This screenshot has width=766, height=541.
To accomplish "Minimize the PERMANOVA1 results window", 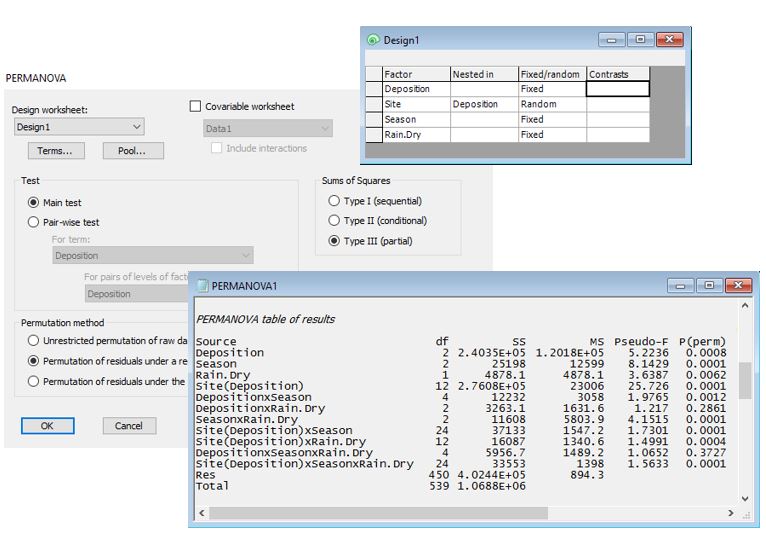I will pyautogui.click(x=681, y=285).
